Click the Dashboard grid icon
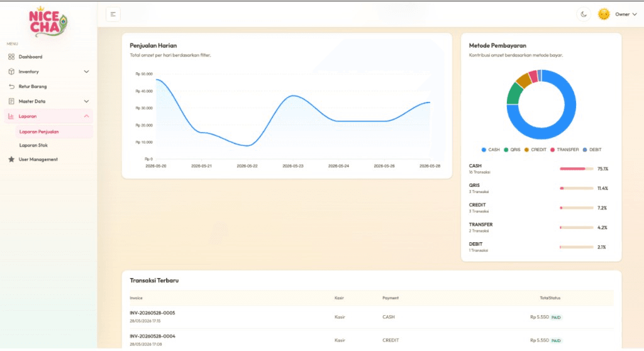Image resolution: width=644 pixels, height=351 pixels. click(11, 57)
